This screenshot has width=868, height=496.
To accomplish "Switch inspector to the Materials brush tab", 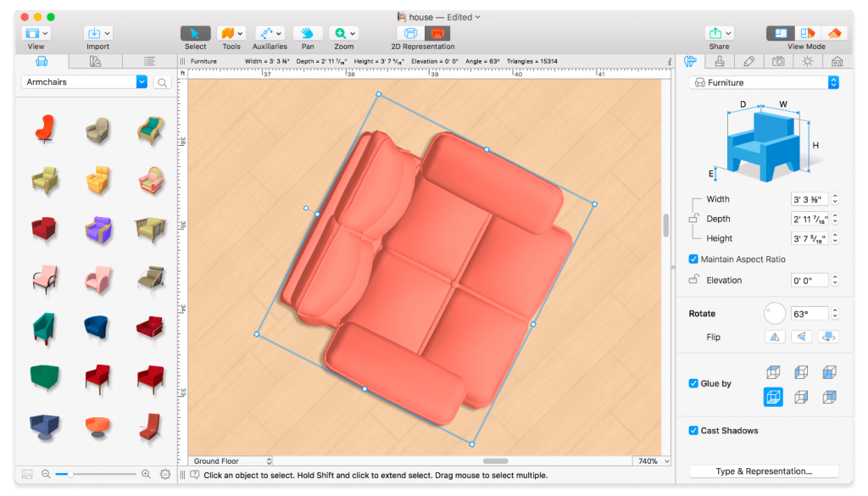I will click(720, 61).
